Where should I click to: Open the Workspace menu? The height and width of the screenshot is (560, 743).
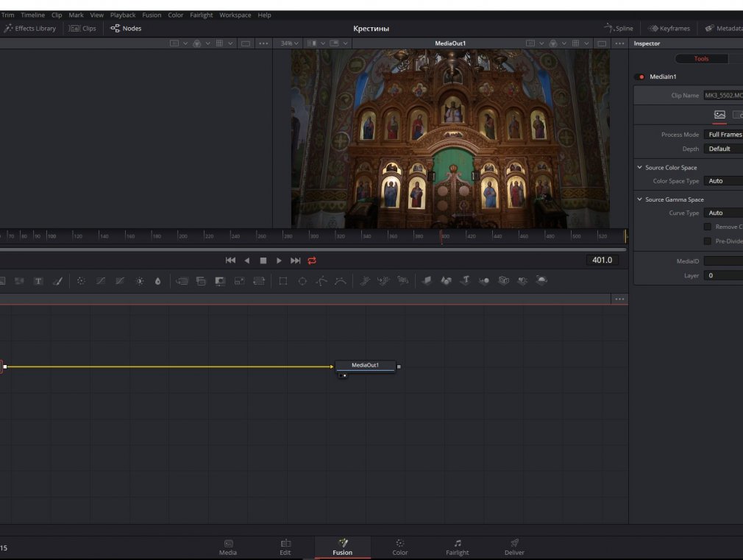(x=235, y=15)
